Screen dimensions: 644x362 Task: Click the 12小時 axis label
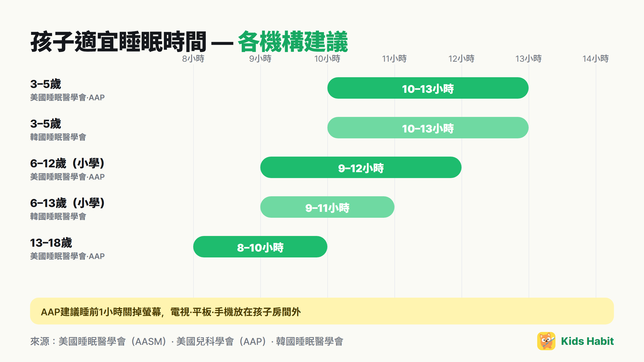462,59
